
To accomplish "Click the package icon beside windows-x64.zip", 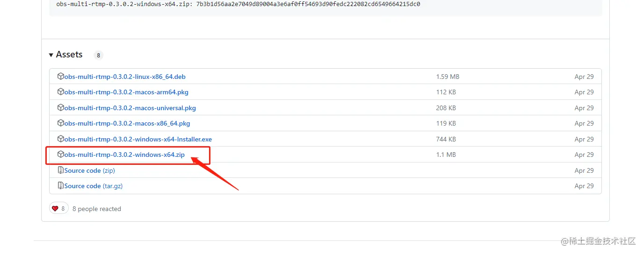I will click(60, 154).
